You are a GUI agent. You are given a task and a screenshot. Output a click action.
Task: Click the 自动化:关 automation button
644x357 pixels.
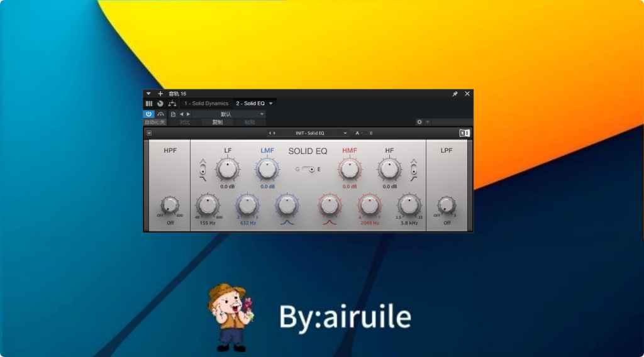coord(155,123)
